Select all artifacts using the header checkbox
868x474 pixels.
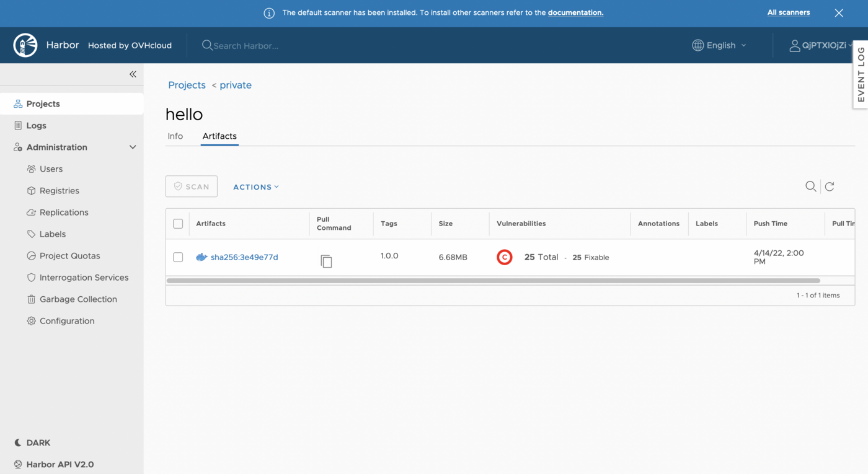pyautogui.click(x=178, y=224)
